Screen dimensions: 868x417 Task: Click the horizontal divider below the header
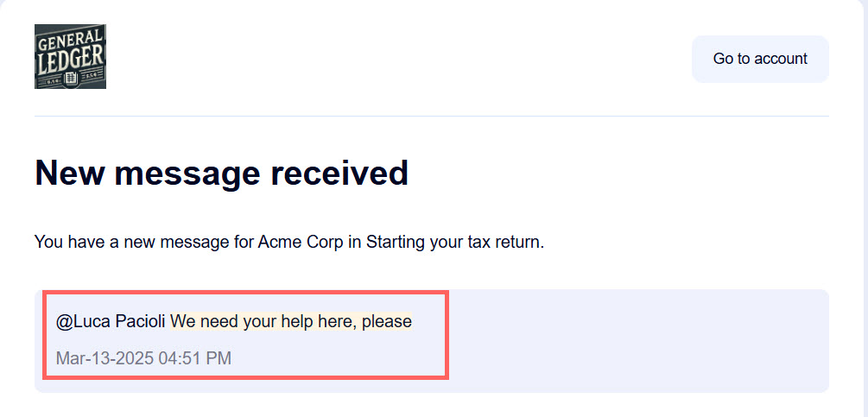tap(432, 116)
